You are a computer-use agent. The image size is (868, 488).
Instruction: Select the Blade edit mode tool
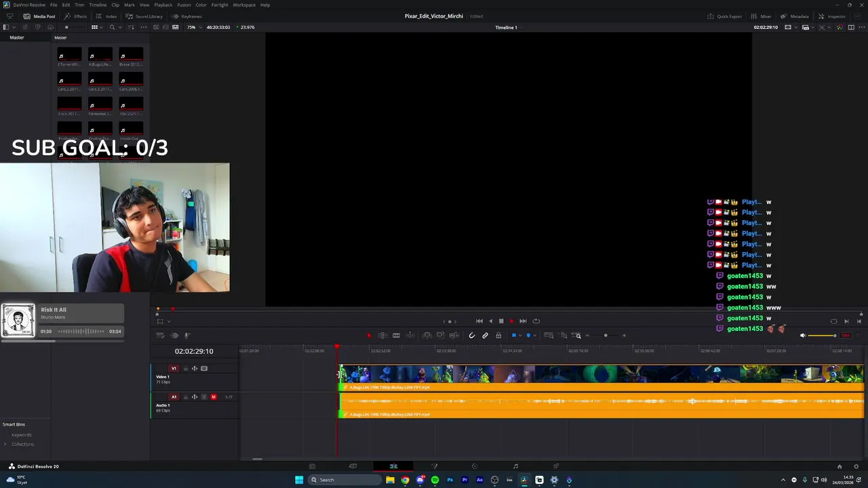396,335
